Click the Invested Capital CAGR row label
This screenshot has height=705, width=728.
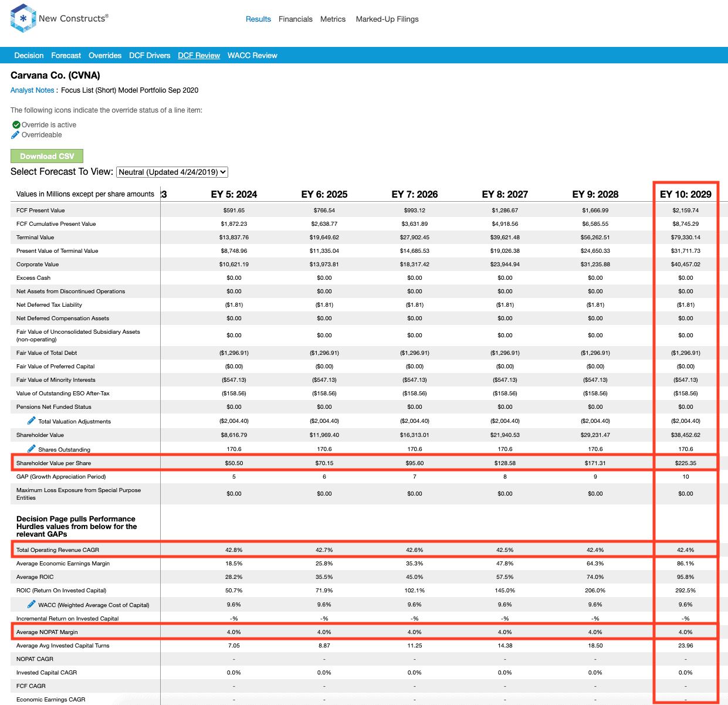point(47,673)
